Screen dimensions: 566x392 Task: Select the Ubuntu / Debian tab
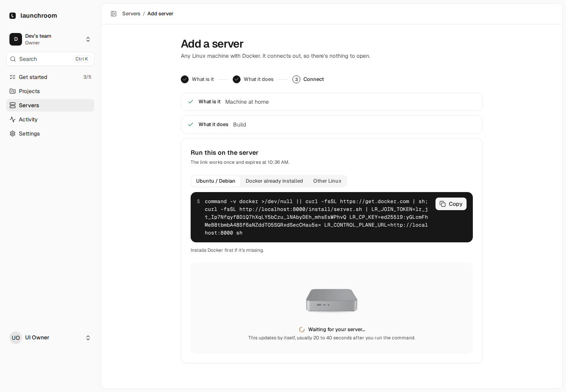point(215,181)
